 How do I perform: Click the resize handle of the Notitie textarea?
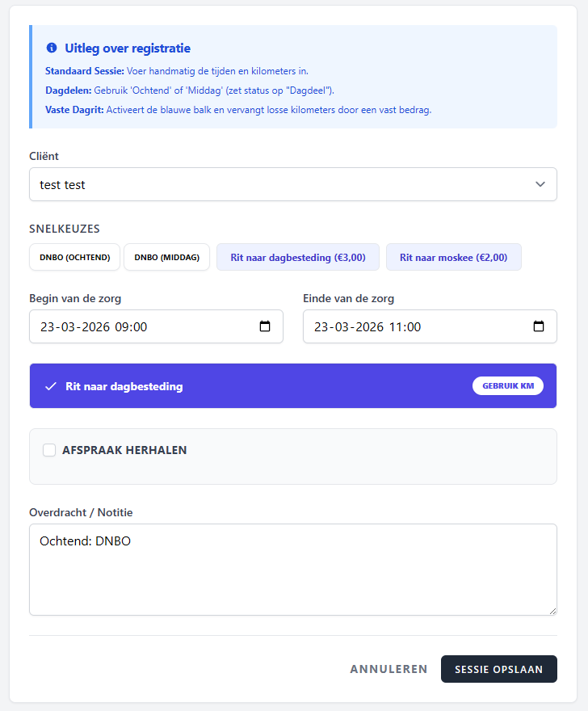[552, 611]
